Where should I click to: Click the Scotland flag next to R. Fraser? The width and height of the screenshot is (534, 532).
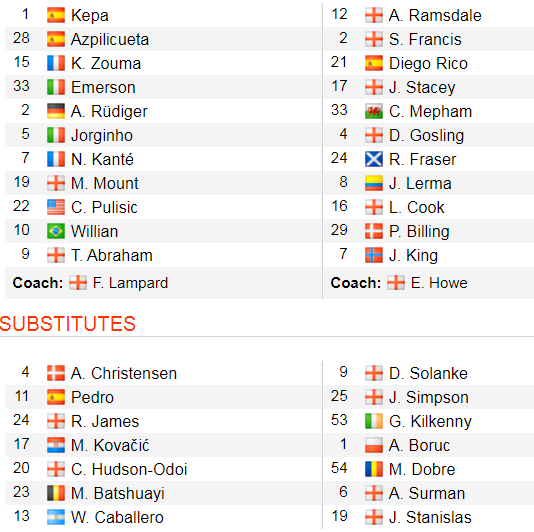point(374,159)
